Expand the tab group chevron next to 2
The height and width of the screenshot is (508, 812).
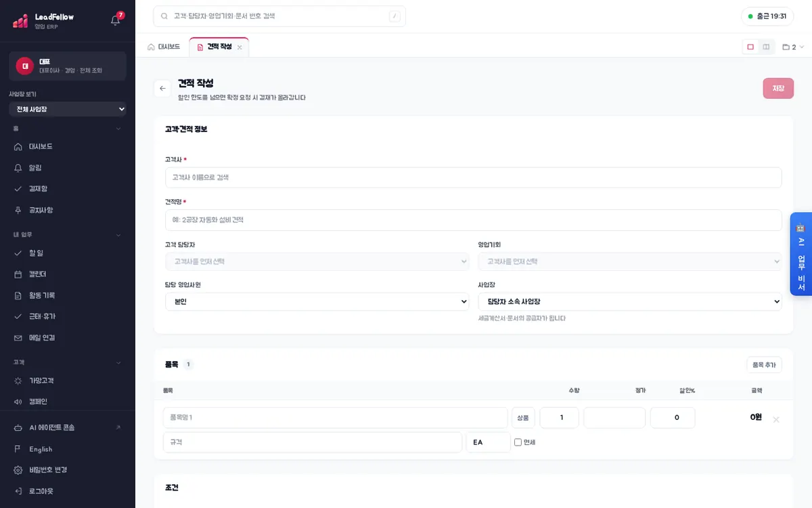(802, 47)
